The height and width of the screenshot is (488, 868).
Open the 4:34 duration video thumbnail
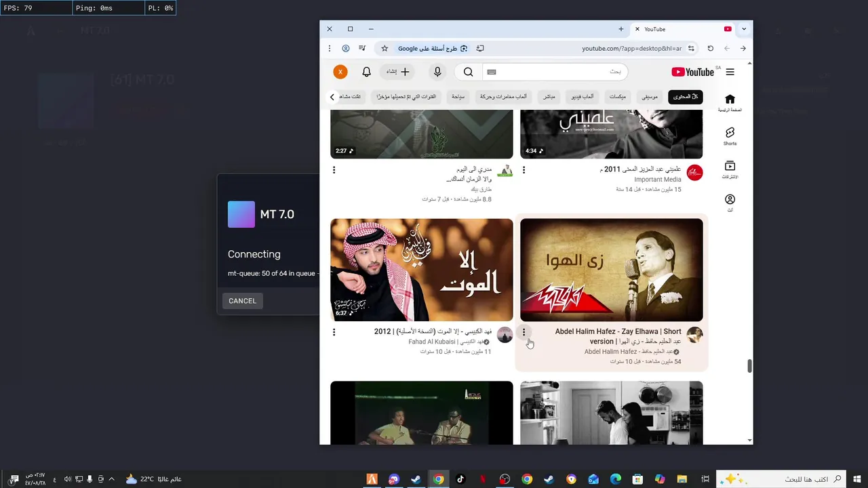coord(611,134)
